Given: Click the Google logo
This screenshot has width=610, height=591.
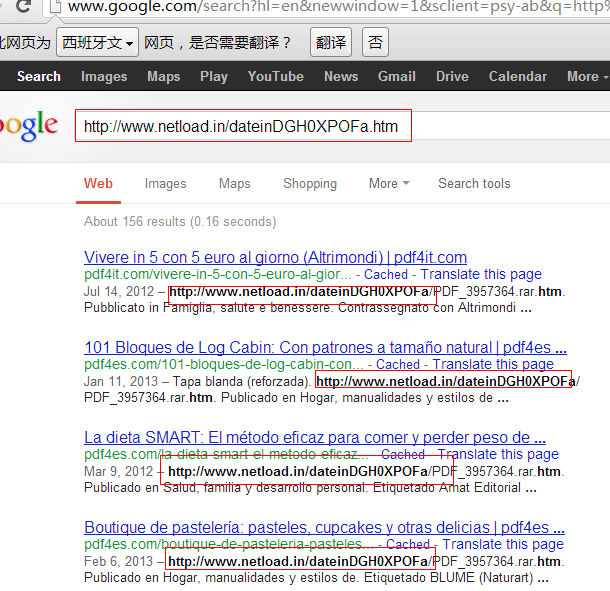Looking at the screenshot, I should (x=28, y=126).
